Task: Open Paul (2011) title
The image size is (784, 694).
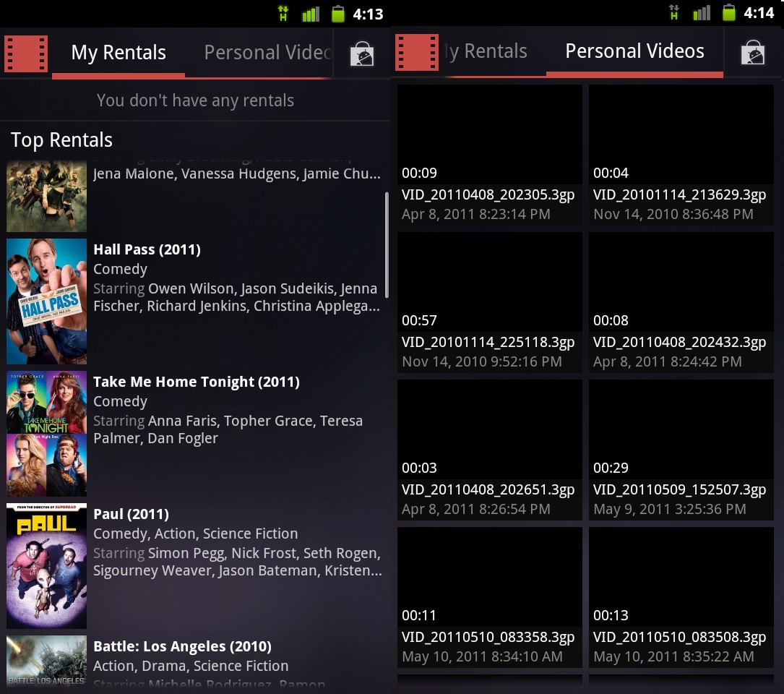Action: click(131, 514)
